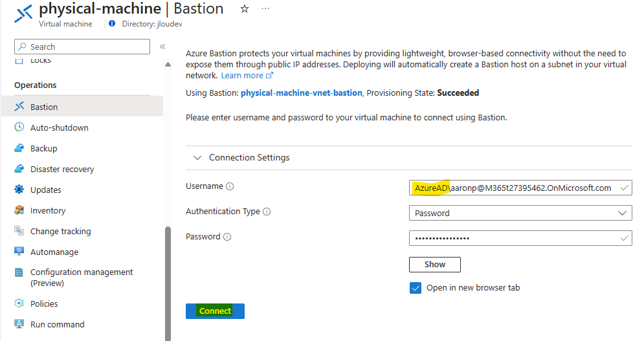Screen dimensions: 644x341
Task: Click the Directory info icon
Action: (112, 24)
